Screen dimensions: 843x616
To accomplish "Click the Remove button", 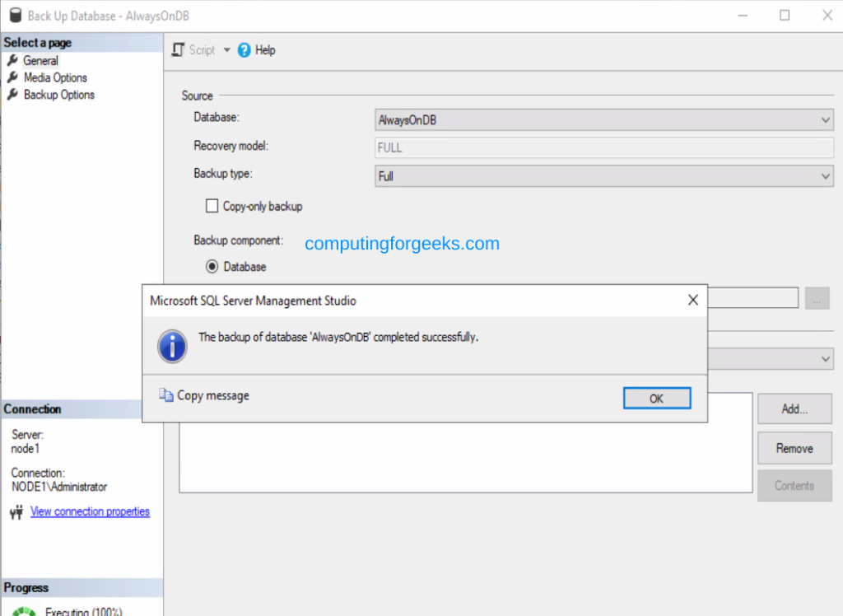I will (794, 448).
